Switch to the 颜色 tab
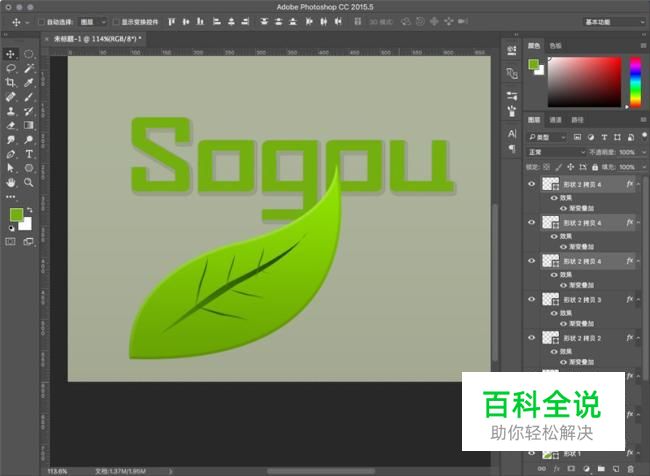650x476 pixels. click(534, 46)
